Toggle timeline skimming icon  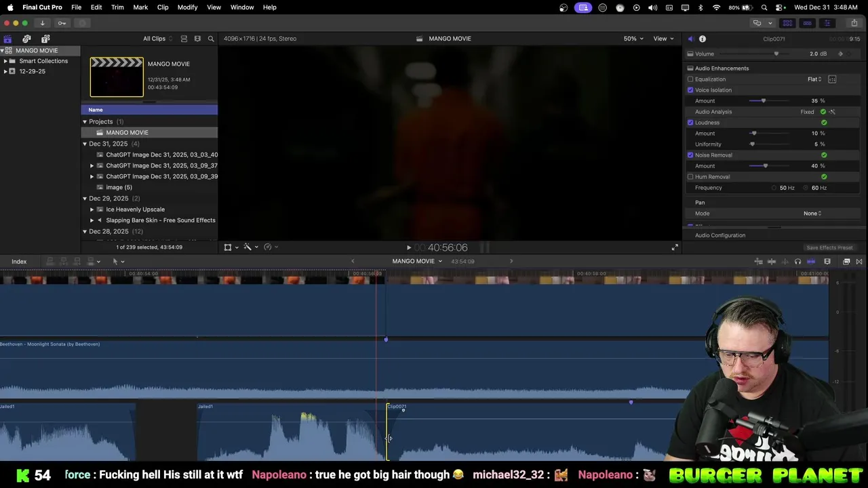[772, 262]
